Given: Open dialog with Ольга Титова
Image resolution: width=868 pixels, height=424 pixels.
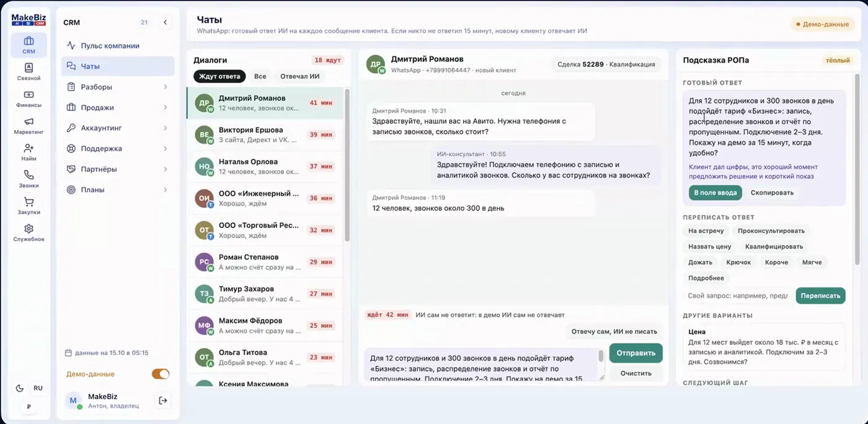Looking at the screenshot, I should 265,358.
